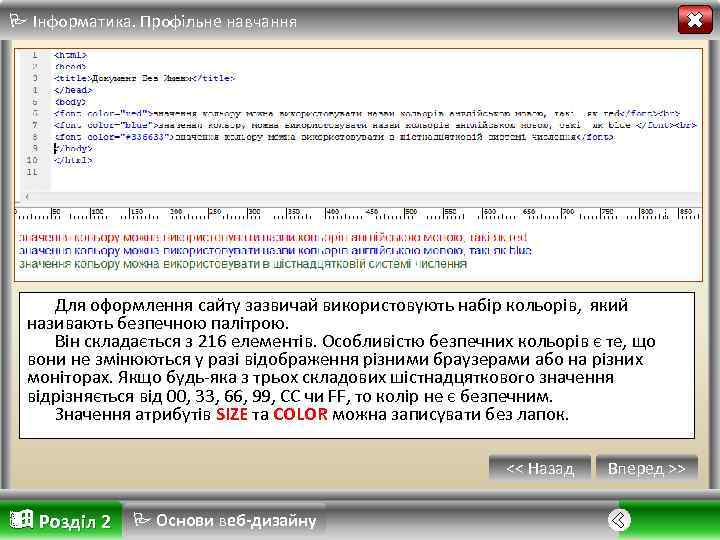Click the font color="blue" code line
The image size is (720, 540).
point(375,125)
